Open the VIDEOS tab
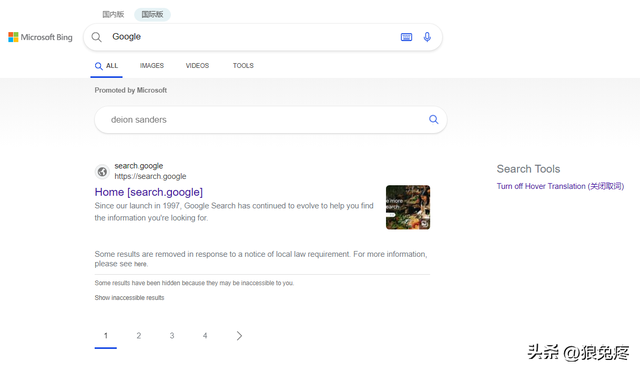Screen dimensions: 640x371 point(197,66)
